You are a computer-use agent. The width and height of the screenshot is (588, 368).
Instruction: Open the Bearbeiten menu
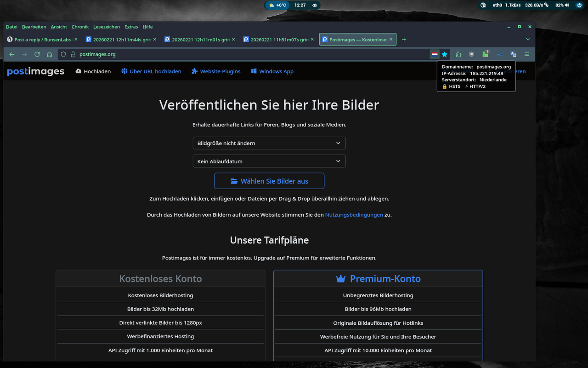pos(34,27)
